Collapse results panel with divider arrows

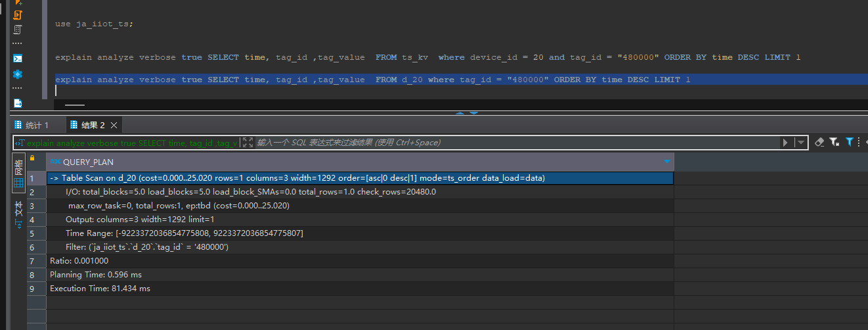click(x=466, y=113)
